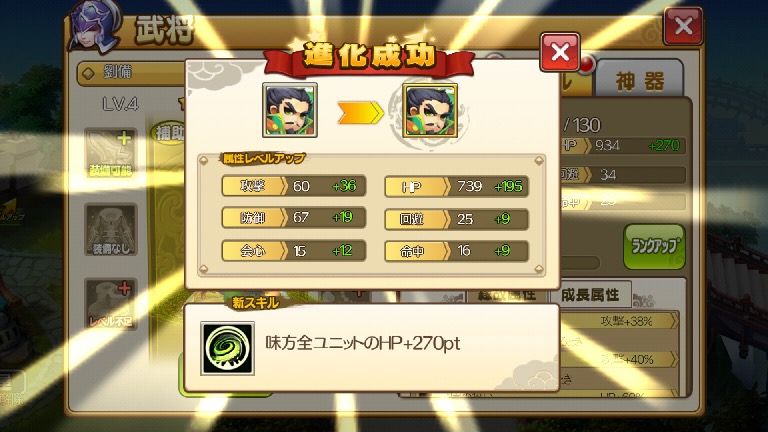Click the 装備可能 weapon equipment slot

click(x=111, y=154)
